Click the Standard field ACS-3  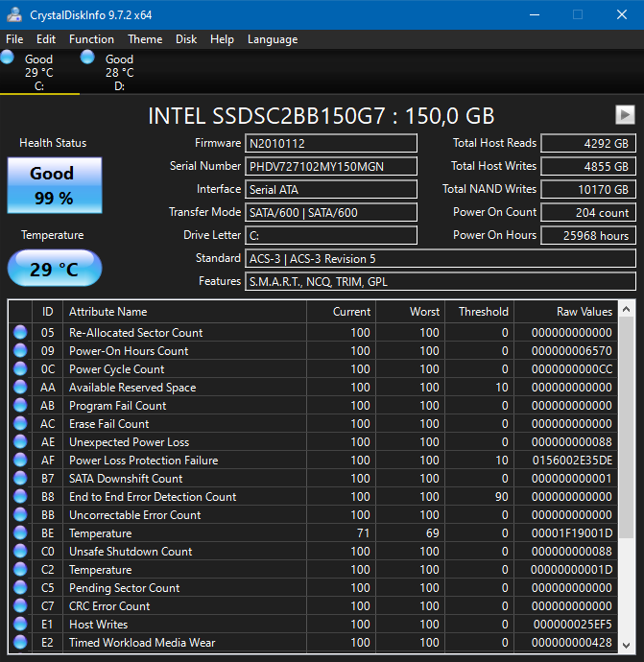click(x=441, y=258)
